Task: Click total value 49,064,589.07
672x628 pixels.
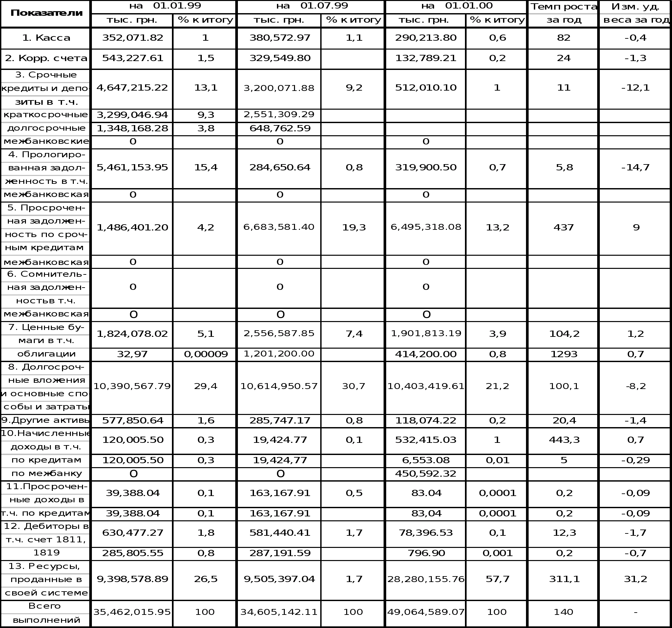Action: tap(426, 612)
